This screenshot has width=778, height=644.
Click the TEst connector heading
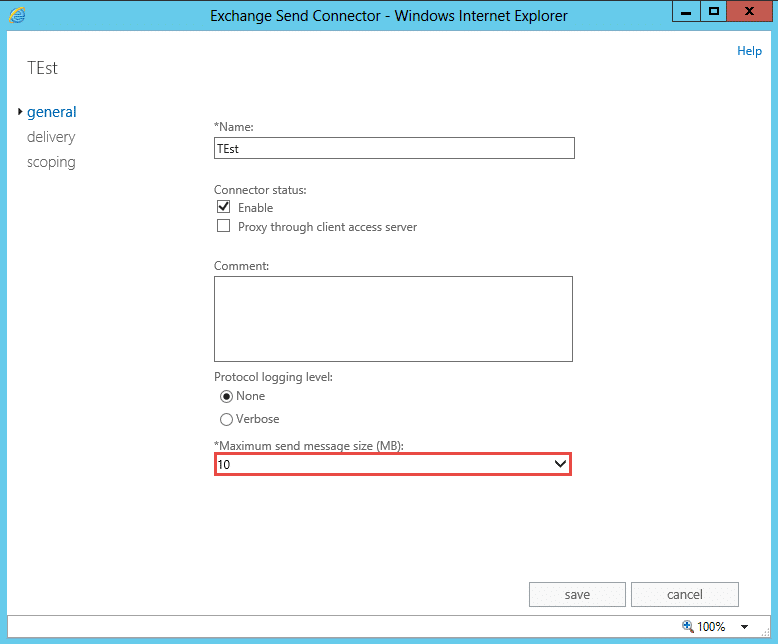tap(42, 68)
